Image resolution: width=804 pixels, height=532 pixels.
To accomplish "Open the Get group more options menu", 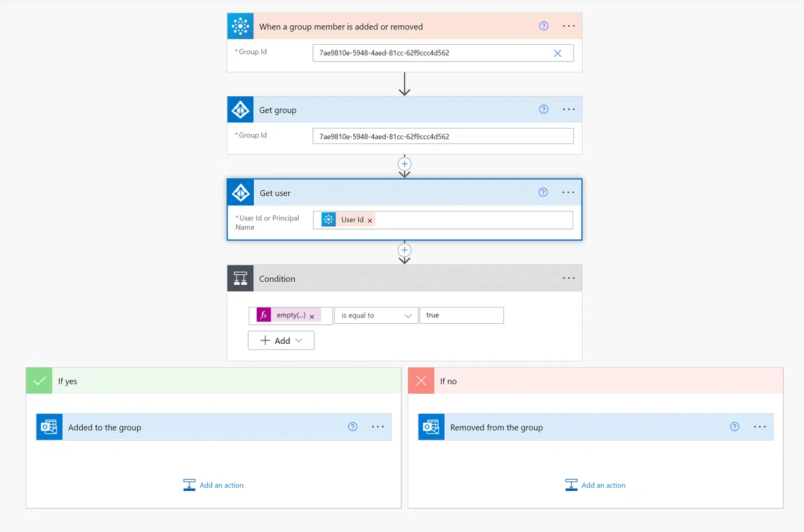I will [x=569, y=109].
